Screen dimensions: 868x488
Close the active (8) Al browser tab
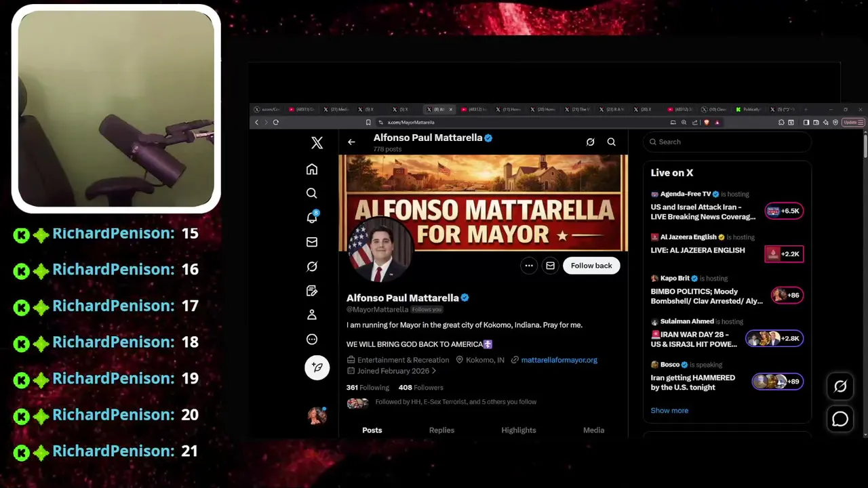(x=450, y=109)
